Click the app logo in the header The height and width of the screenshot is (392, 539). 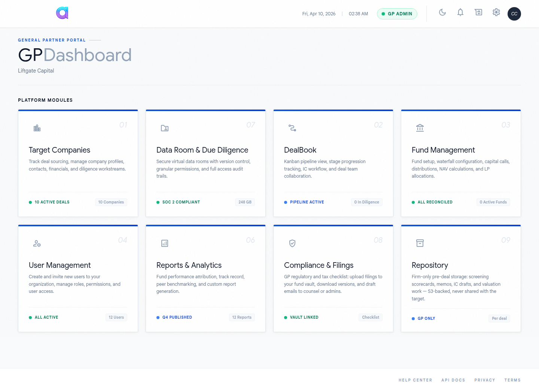(x=62, y=13)
